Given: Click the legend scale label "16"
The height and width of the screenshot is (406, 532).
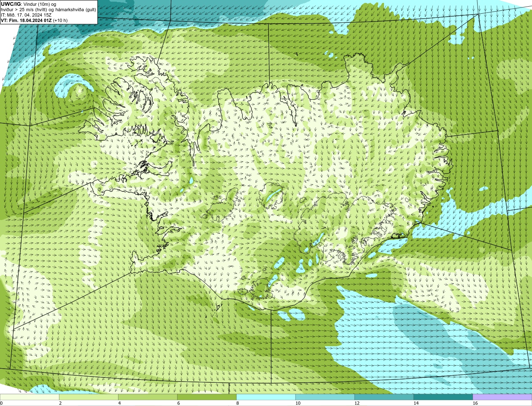Looking at the screenshot, I should [x=475, y=403].
